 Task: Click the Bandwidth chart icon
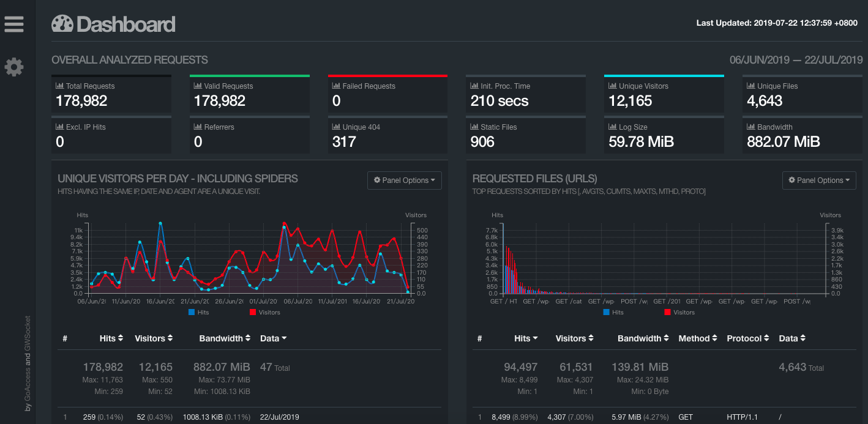(x=751, y=127)
